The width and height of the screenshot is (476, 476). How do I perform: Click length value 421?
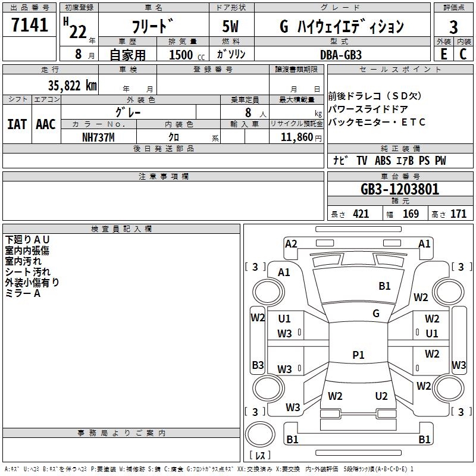pos(361,214)
